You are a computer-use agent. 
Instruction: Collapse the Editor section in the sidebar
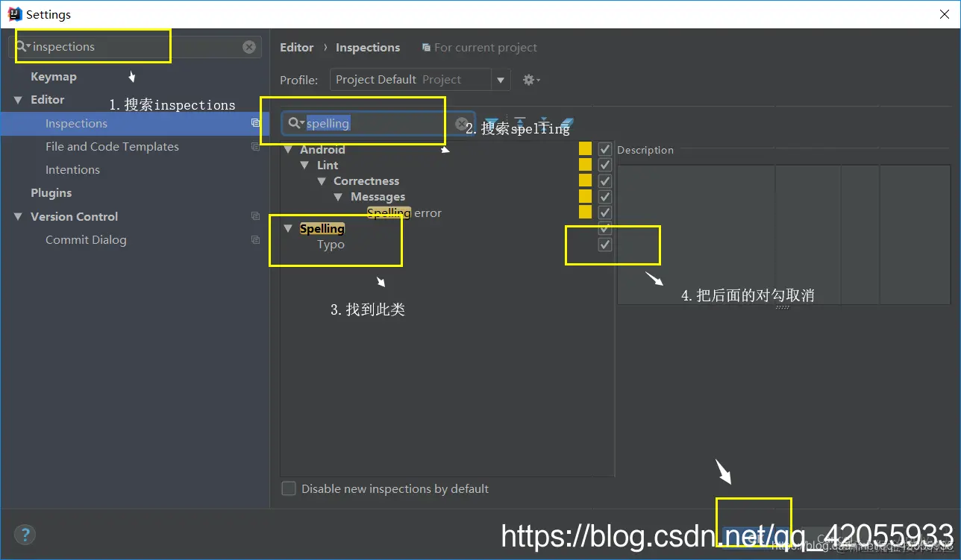point(18,99)
